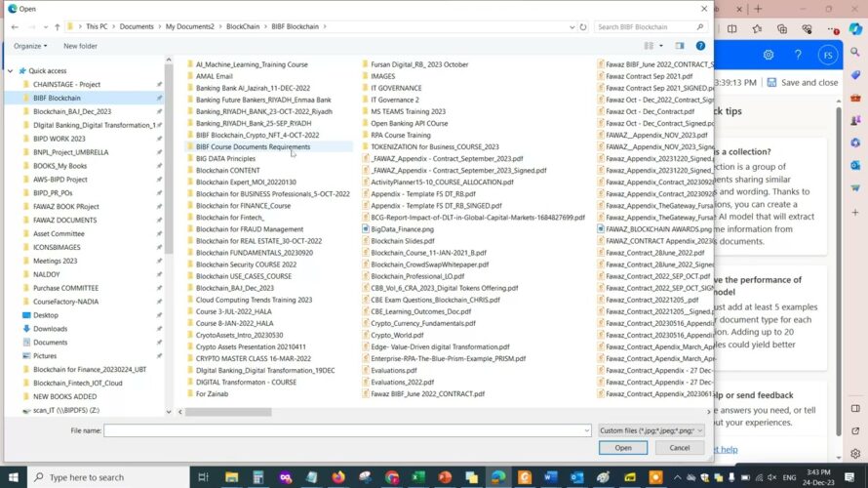Screen dimensions: 868x488
Task: Click the Open button
Action: coord(623,448)
